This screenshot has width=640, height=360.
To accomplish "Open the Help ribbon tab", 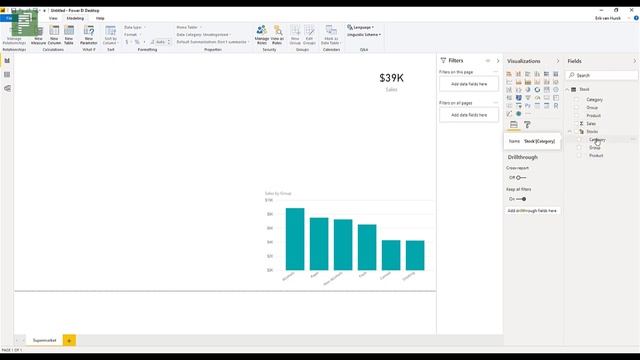I will tap(100, 18).
